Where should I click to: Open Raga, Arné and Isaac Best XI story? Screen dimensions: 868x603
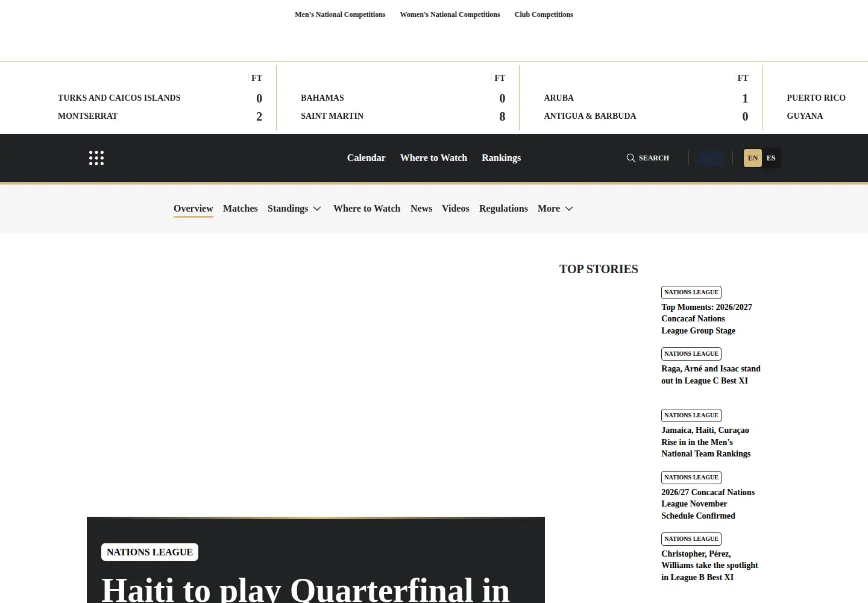pyautogui.click(x=711, y=374)
